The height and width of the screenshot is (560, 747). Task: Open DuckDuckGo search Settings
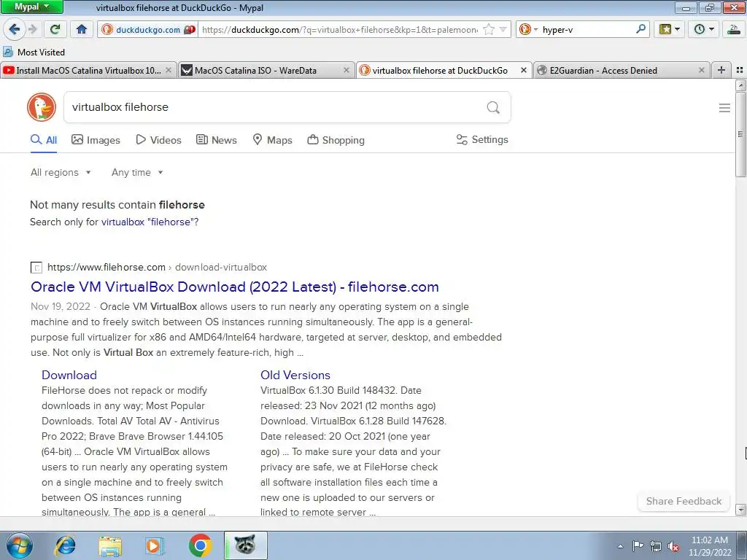pyautogui.click(x=482, y=139)
